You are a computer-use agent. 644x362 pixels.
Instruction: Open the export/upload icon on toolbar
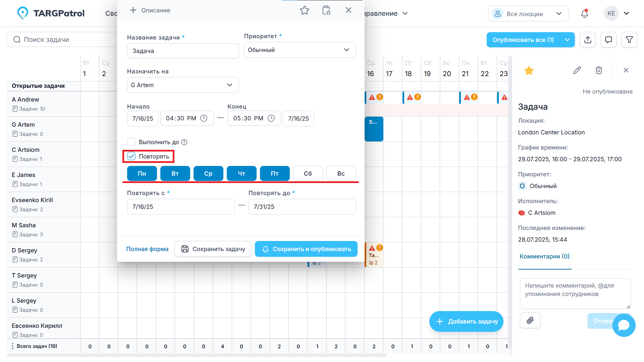pos(588,40)
